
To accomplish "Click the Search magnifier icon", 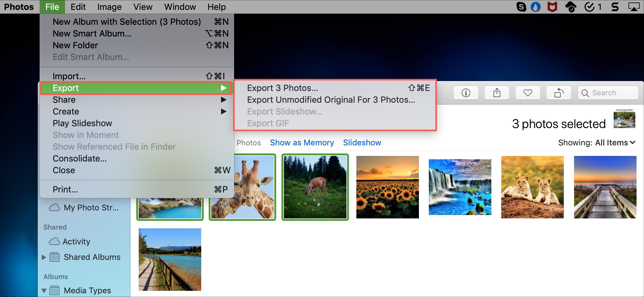I will (585, 93).
